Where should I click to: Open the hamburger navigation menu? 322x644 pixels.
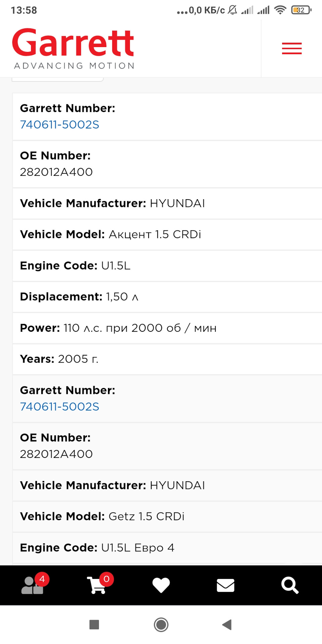291,48
